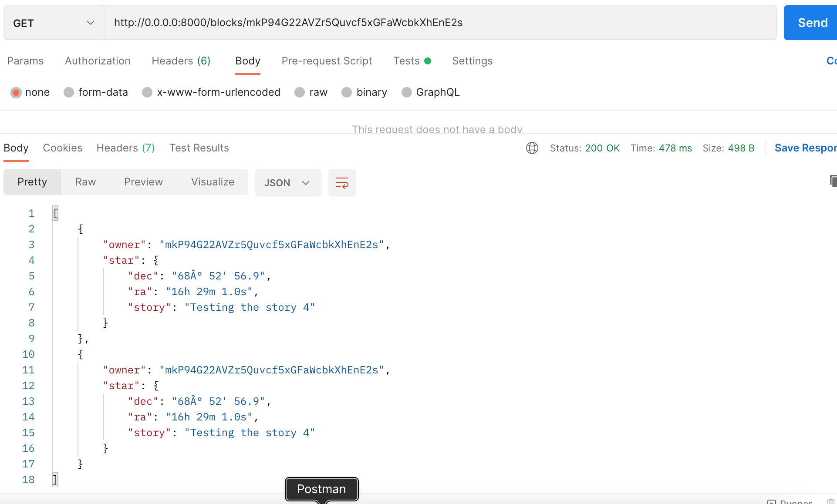This screenshot has height=504, width=837.
Task: Open the Test Results tab
Action: coord(199,148)
